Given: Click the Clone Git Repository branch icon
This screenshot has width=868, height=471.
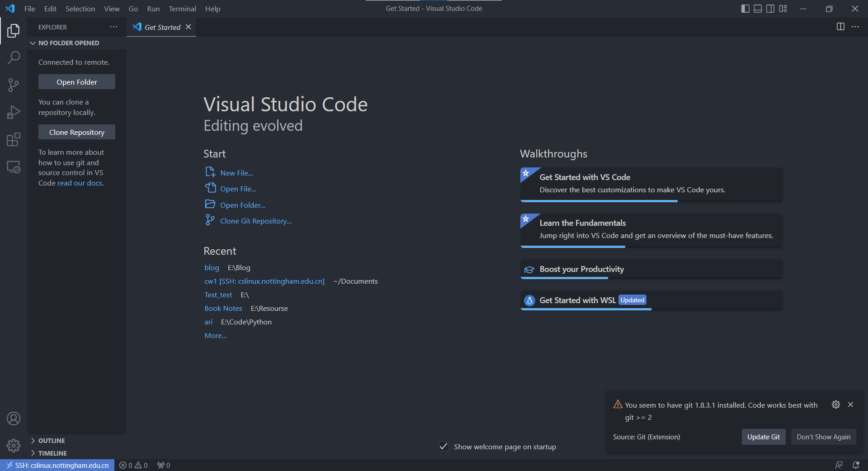Looking at the screenshot, I should [210, 220].
